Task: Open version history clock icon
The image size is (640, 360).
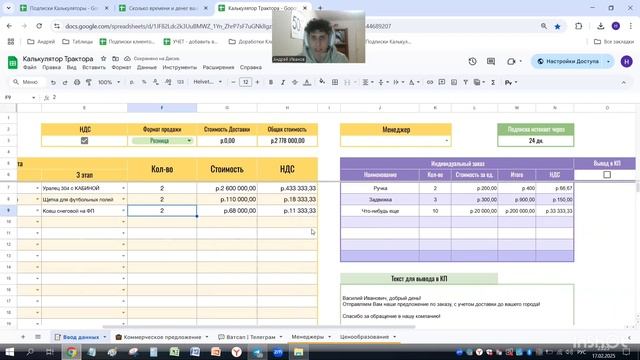Action: [x=472, y=61]
